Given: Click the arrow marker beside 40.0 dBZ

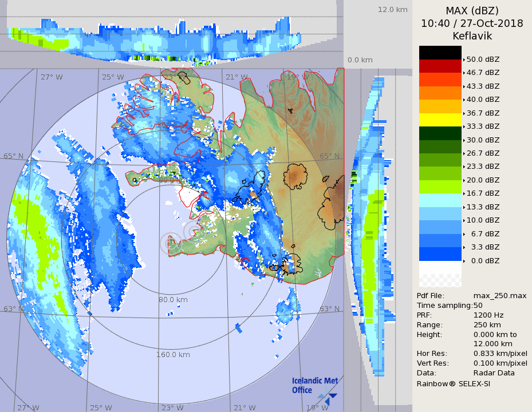Looking at the screenshot, I should click(464, 99).
